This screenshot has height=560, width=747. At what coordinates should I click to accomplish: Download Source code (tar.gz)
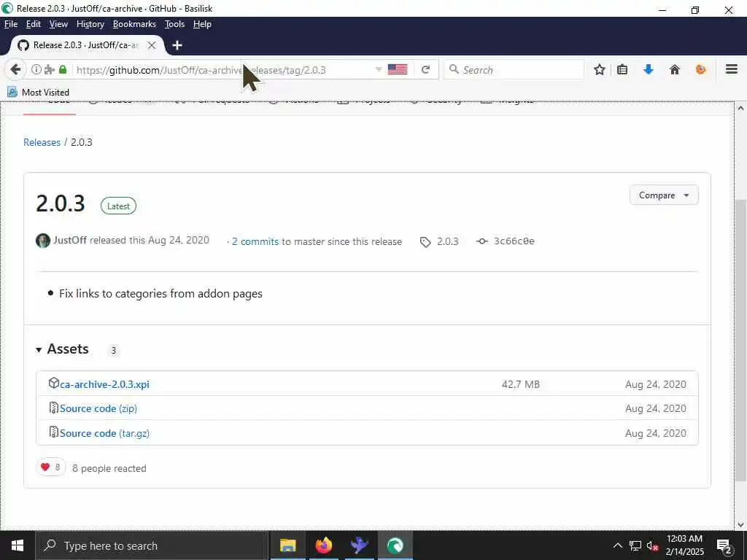(104, 433)
